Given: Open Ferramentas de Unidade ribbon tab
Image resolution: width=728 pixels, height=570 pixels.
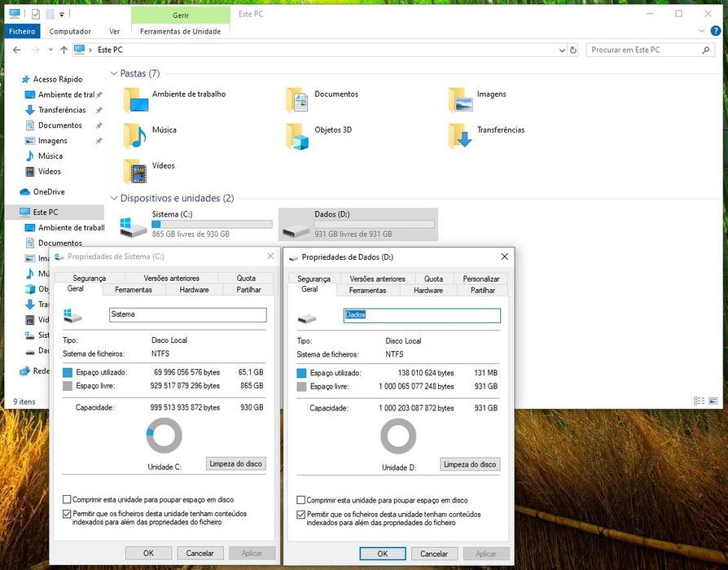Looking at the screenshot, I should pyautogui.click(x=180, y=31).
